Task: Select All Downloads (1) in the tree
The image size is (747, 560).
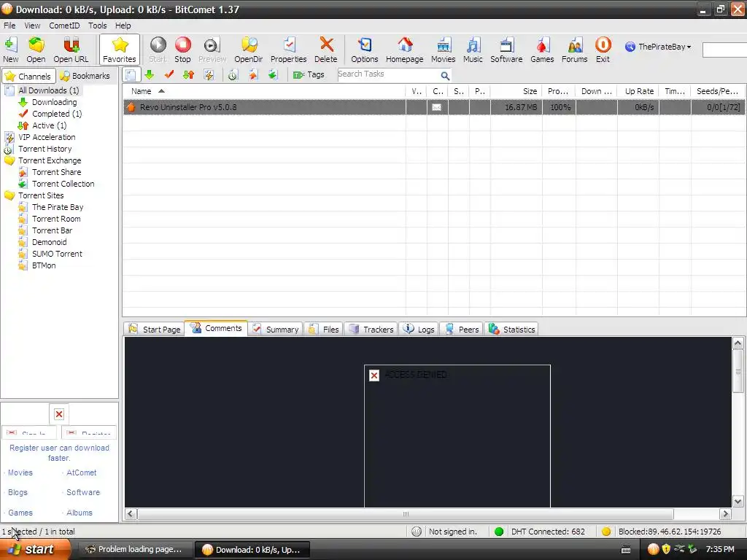Action: coord(49,90)
